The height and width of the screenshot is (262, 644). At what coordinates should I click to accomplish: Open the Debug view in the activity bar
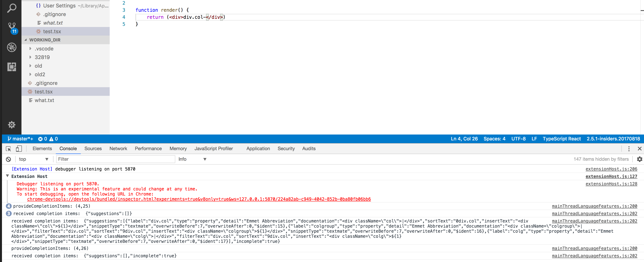[x=12, y=47]
